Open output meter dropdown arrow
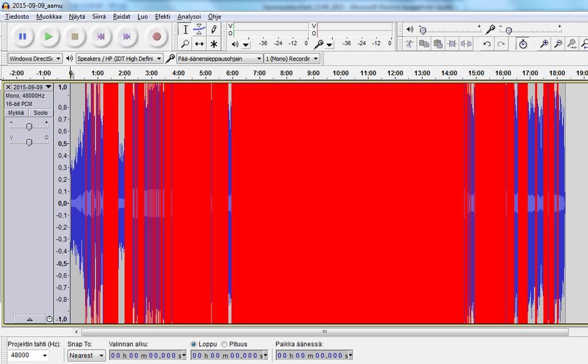Screen dimensions: 588x364 pos(246,45)
